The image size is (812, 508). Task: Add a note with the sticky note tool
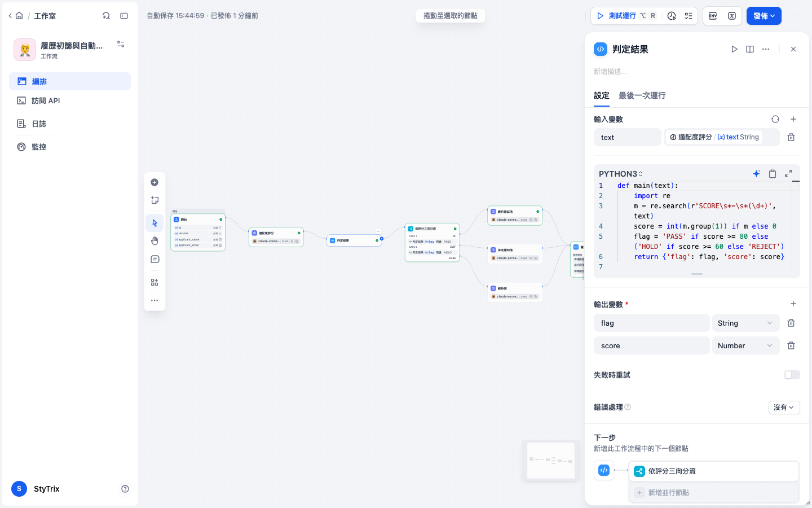tap(155, 200)
